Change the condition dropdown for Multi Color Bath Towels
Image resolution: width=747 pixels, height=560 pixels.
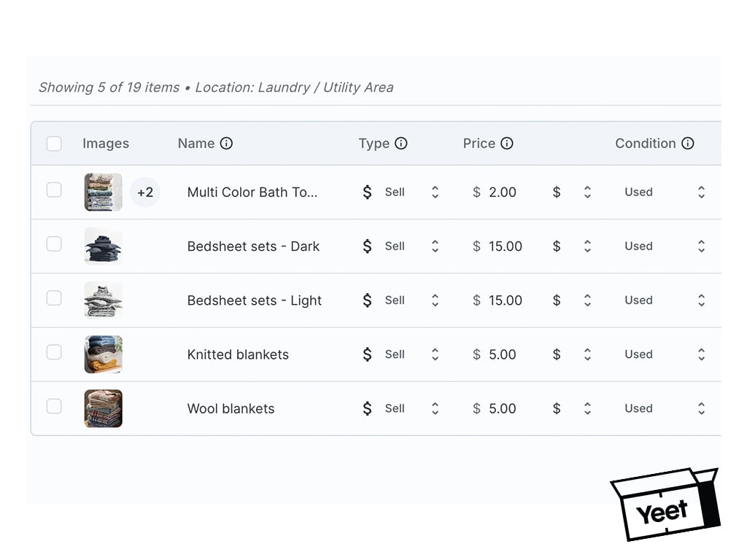coord(701,192)
